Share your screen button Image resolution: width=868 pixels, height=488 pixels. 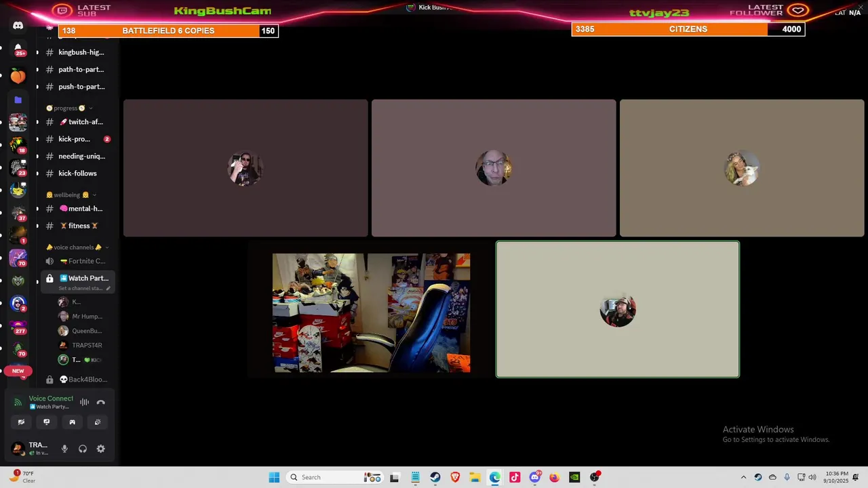coord(47,422)
